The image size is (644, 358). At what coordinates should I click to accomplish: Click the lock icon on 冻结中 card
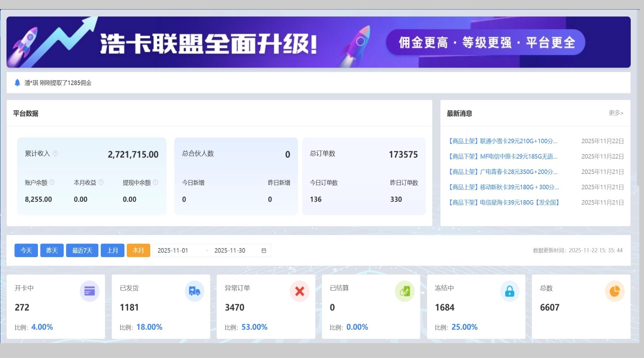509,291
